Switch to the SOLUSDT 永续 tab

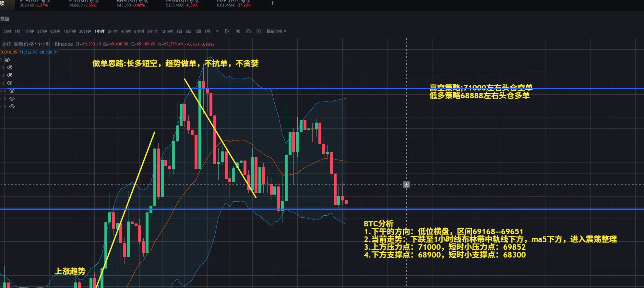[x=83, y=4]
